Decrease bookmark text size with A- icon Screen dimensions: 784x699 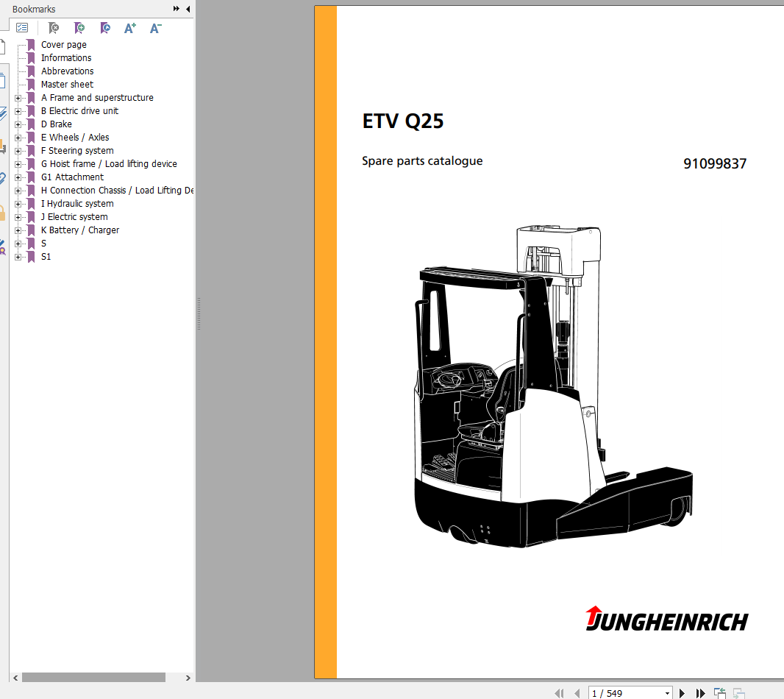point(155,28)
